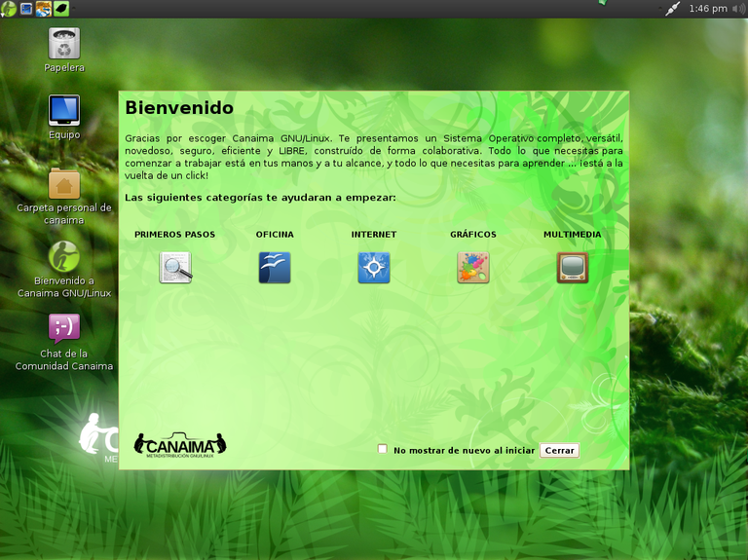Screen dimensions: 748x560
Task: Open the Papelera trash desktop icon
Action: click(x=64, y=43)
